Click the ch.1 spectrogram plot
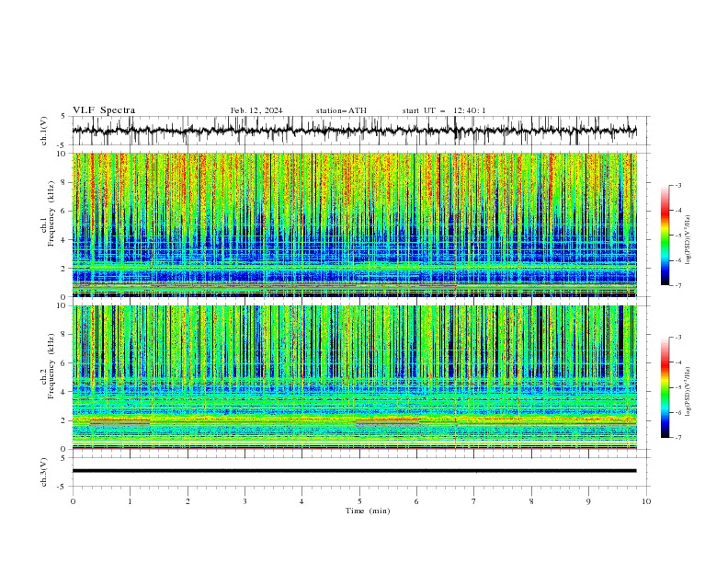The image size is (728, 563). [x=354, y=224]
